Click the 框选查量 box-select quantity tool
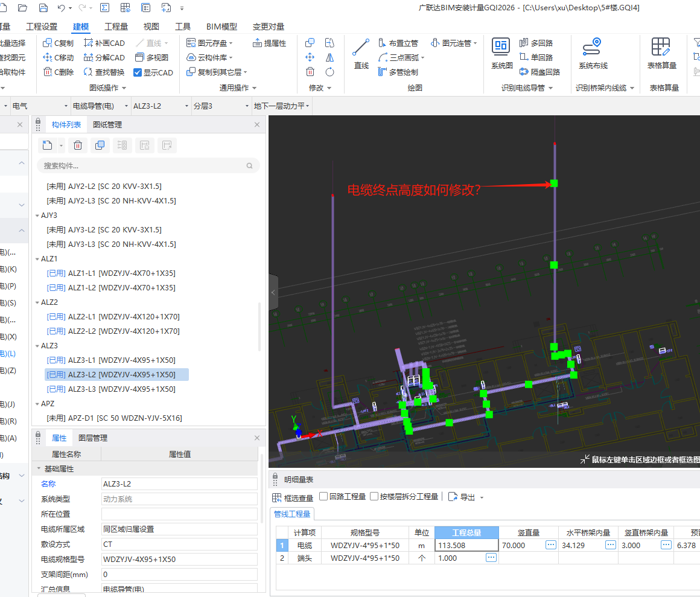 point(293,497)
